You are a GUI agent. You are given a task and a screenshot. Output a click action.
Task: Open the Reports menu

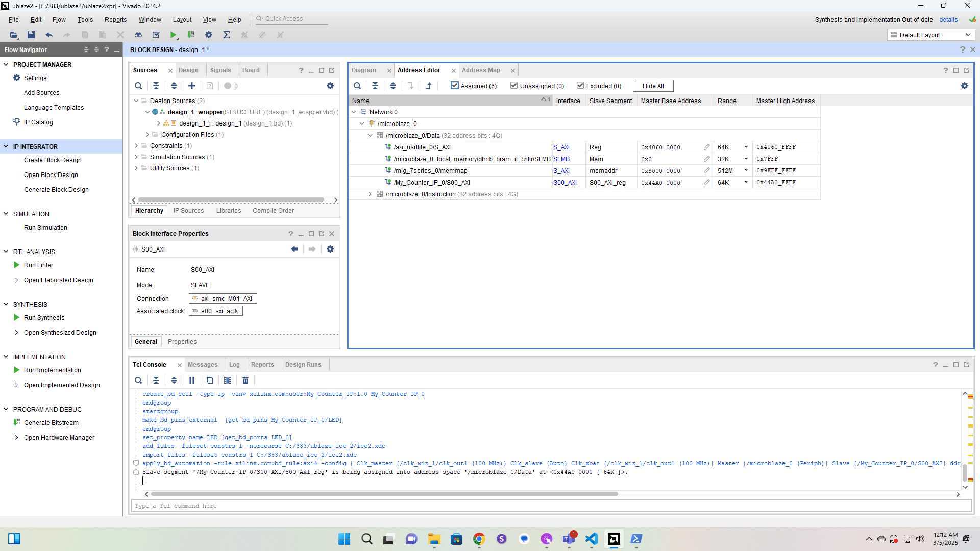pyautogui.click(x=115, y=20)
